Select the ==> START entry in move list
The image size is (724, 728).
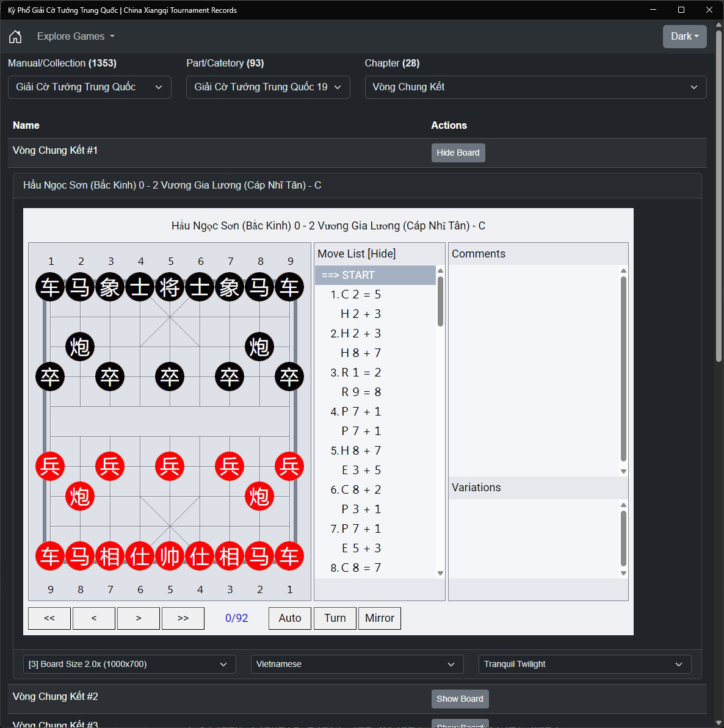(375, 275)
